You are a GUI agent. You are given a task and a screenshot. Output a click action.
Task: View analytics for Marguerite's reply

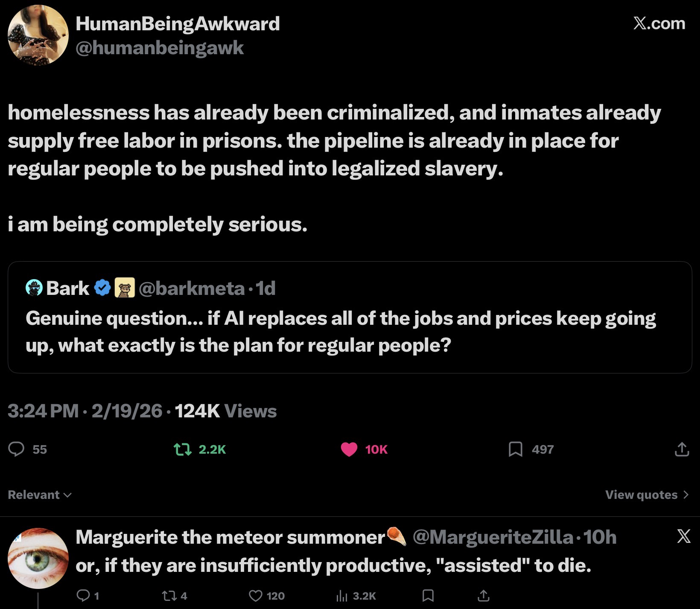pos(342,596)
